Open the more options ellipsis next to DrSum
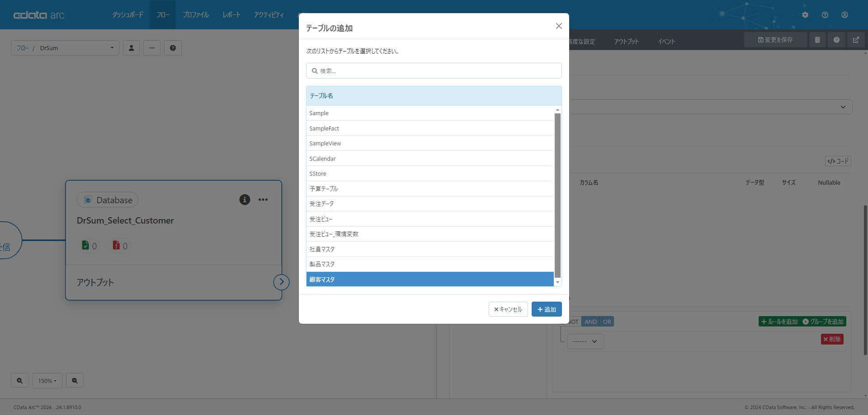This screenshot has width=868, height=415. (x=152, y=47)
